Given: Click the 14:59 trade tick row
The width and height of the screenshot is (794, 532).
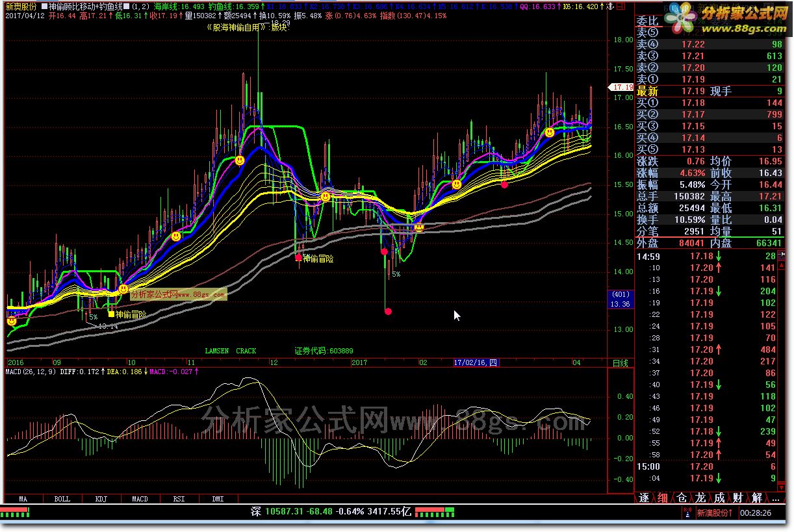Looking at the screenshot, I should coord(706,256).
